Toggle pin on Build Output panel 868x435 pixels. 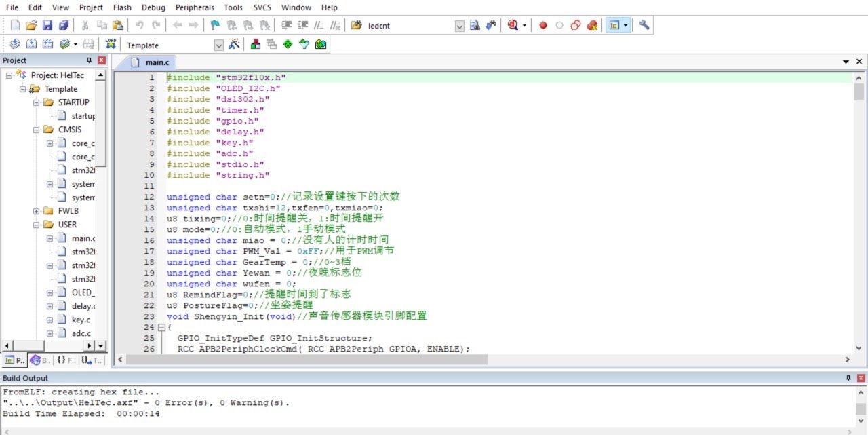click(x=848, y=378)
